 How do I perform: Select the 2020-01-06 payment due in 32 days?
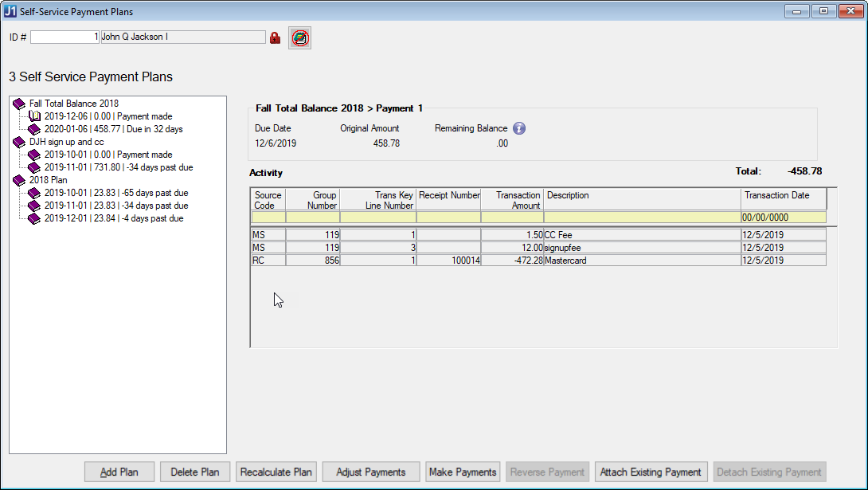pyautogui.click(x=113, y=129)
